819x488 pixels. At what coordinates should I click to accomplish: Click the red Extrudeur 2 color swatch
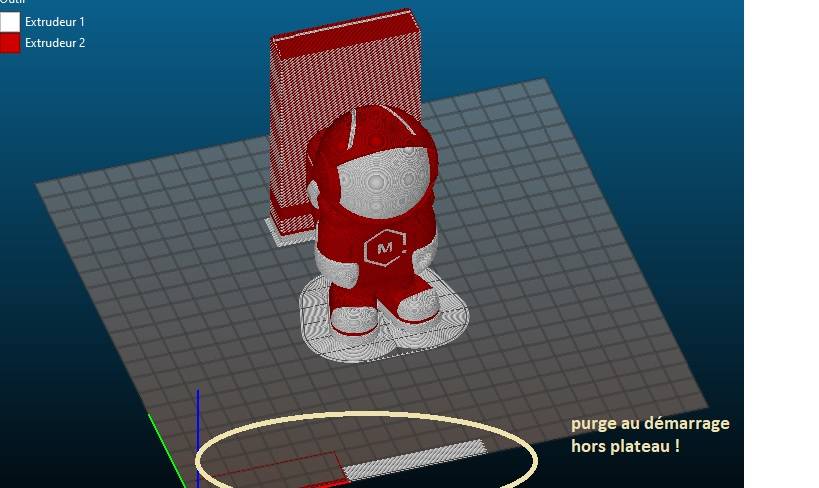[x=10, y=43]
